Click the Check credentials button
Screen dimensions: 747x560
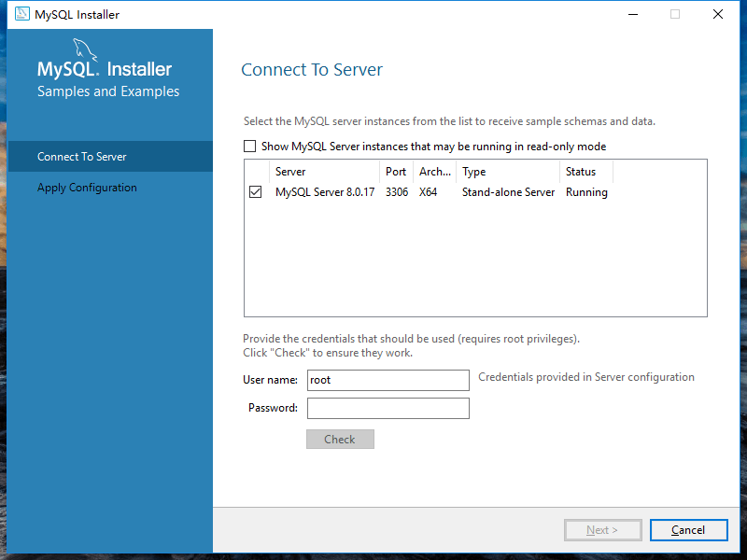[x=340, y=439]
